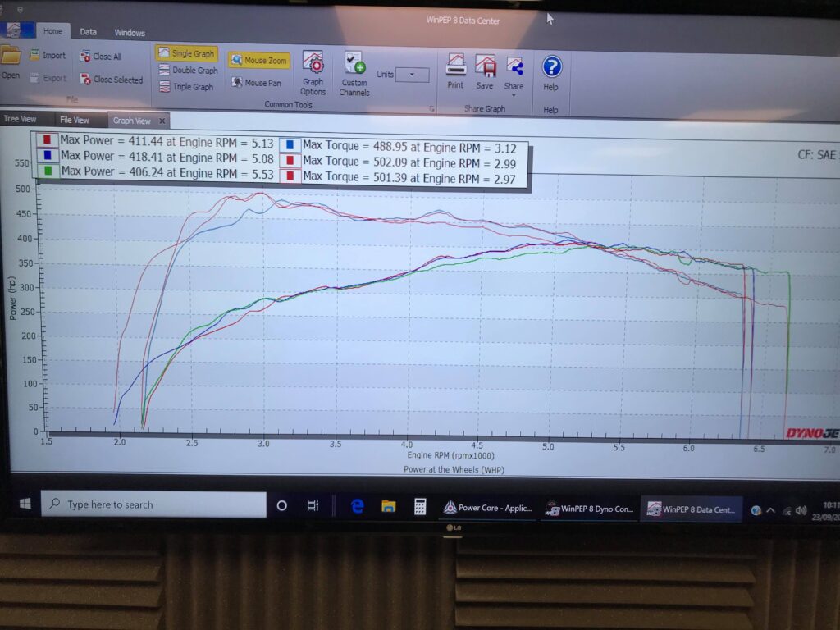Open Calculator from the taskbar
This screenshot has width=840, height=630.
point(420,507)
